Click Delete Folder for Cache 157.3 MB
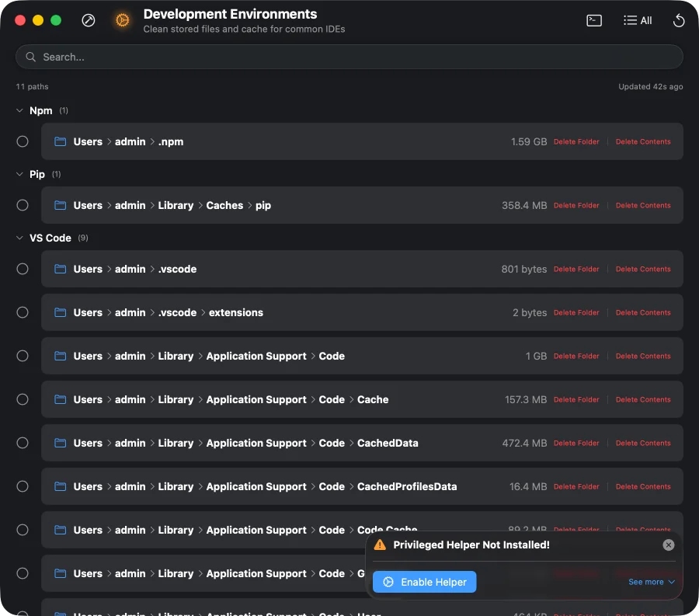The height and width of the screenshot is (616, 699). click(576, 399)
